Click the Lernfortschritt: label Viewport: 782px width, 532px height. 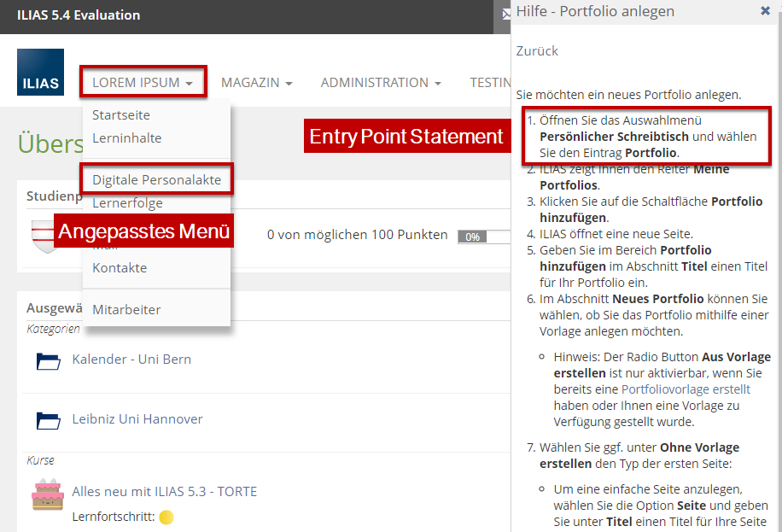point(114,517)
